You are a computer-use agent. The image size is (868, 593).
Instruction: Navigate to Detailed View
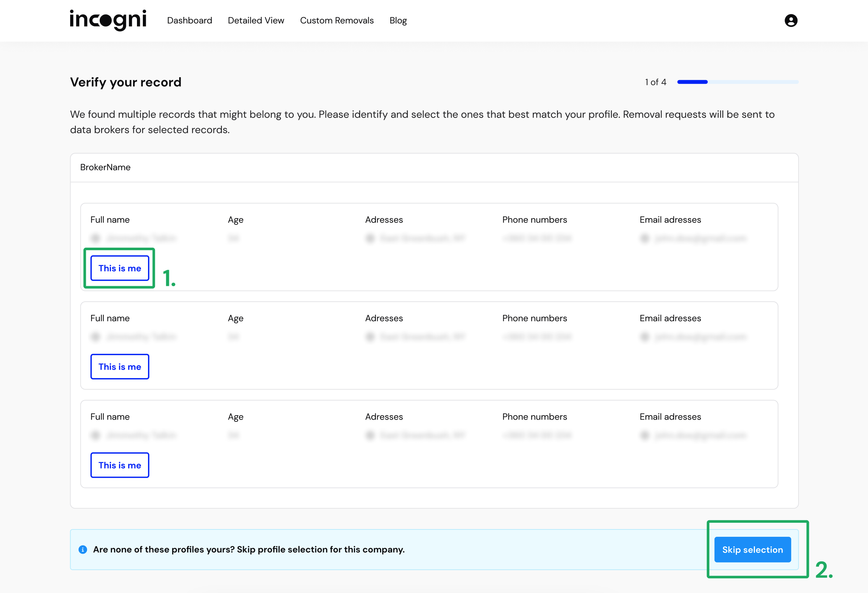pos(256,21)
